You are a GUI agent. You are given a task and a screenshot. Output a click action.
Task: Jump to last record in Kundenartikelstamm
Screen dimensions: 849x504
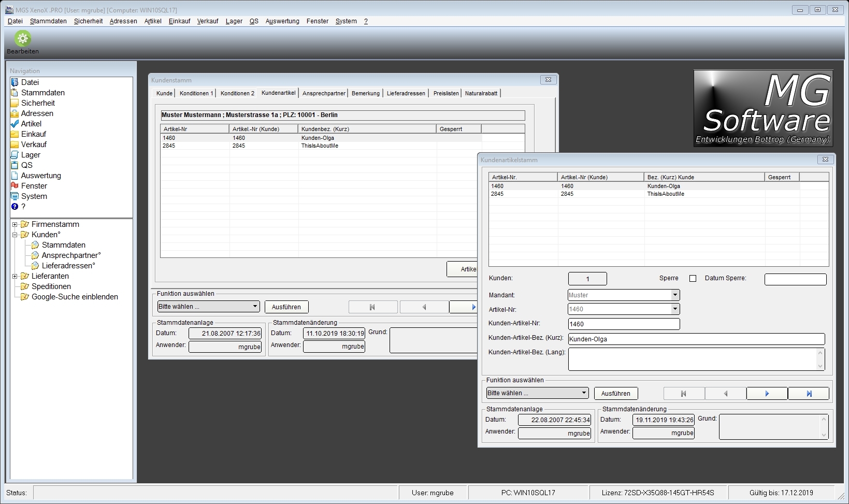click(809, 394)
